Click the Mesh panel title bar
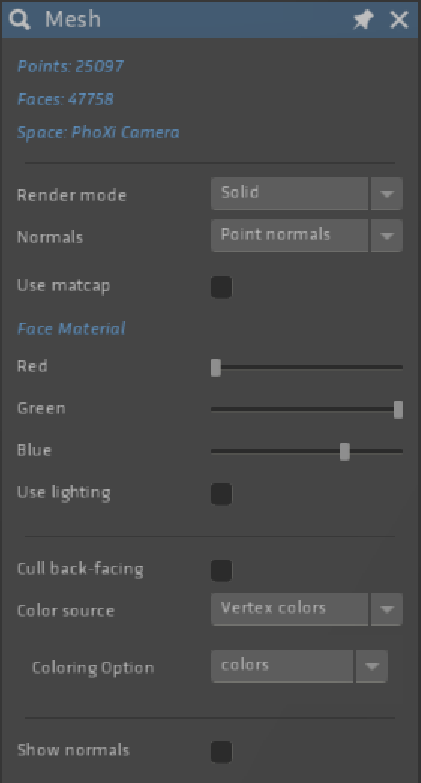This screenshot has width=421, height=783. pyautogui.click(x=210, y=20)
